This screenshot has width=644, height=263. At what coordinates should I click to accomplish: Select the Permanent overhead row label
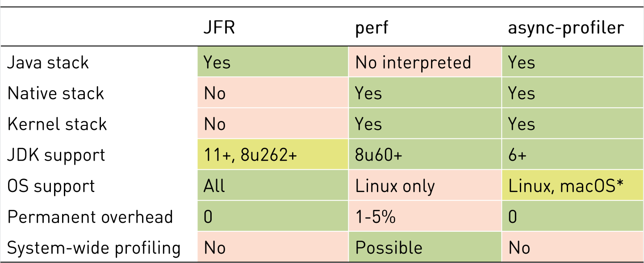(90, 217)
